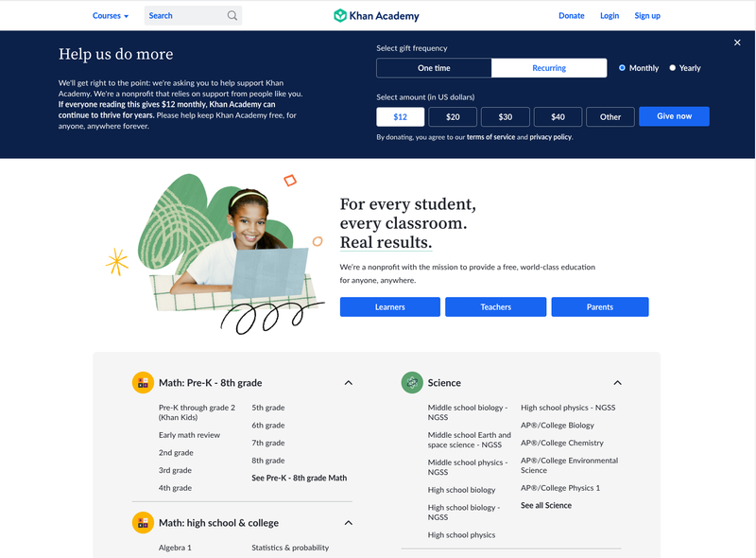This screenshot has width=756, height=558.
Task: Select the $12 donation amount
Action: point(400,117)
